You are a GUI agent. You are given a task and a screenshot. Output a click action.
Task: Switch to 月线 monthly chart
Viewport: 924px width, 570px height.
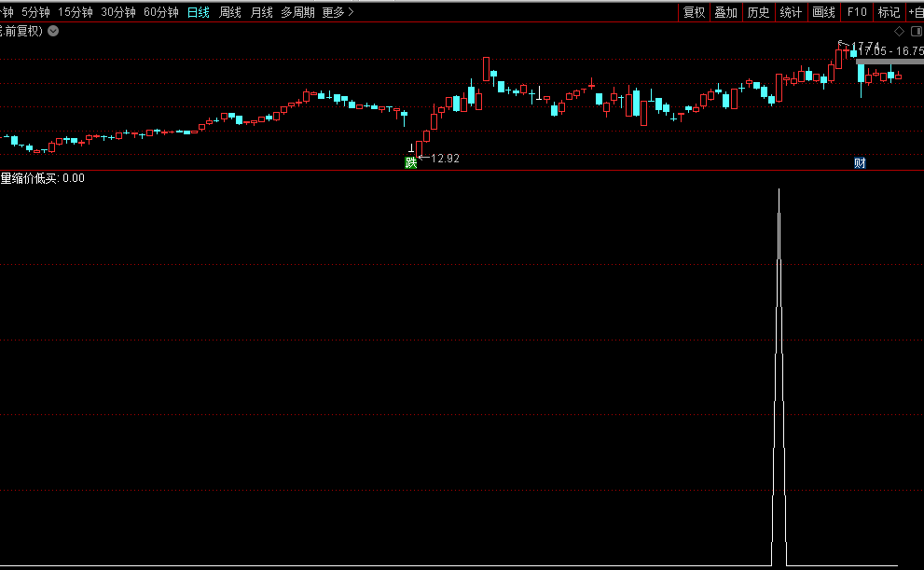point(262,12)
